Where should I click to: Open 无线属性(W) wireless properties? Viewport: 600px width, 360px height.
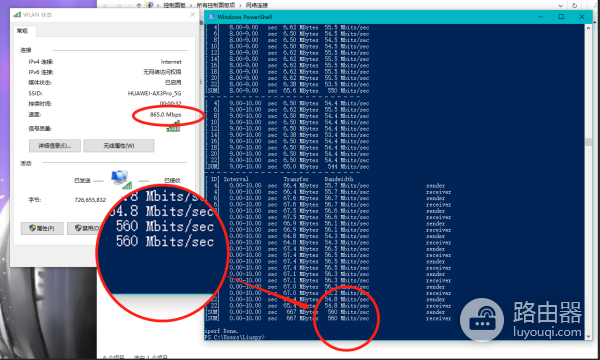tap(119, 145)
